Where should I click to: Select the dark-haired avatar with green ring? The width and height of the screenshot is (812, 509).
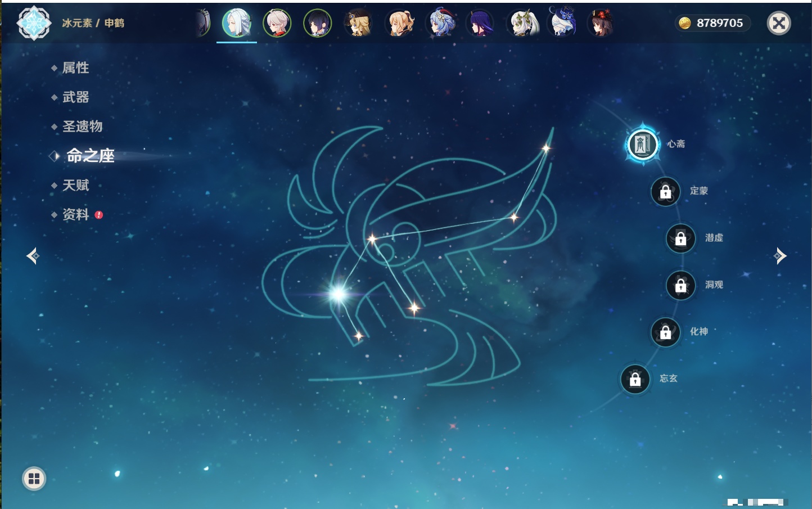(318, 23)
